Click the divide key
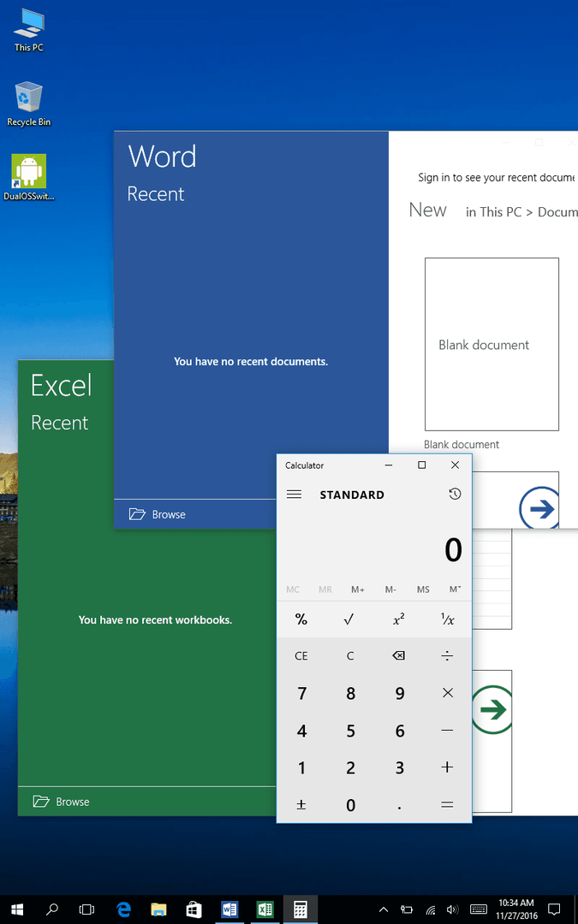The height and width of the screenshot is (924, 578). pyautogui.click(x=448, y=656)
